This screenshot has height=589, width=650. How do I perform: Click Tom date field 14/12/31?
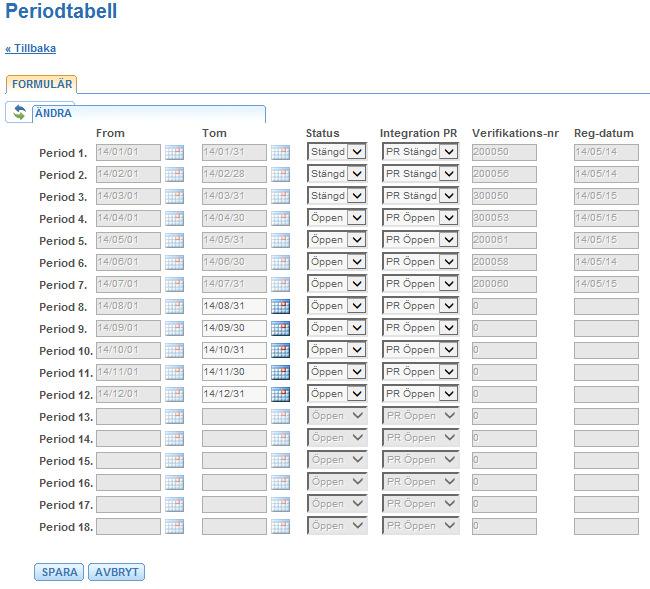234,394
